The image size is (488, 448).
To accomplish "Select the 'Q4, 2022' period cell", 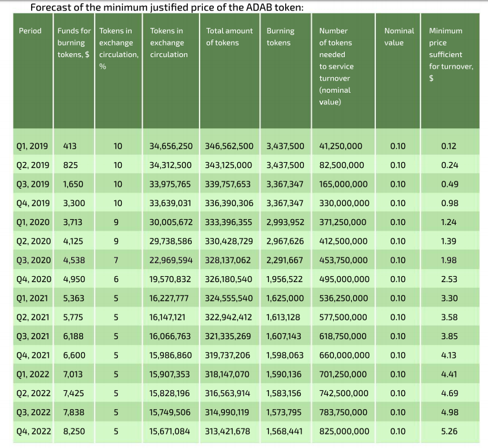I will (x=32, y=431).
